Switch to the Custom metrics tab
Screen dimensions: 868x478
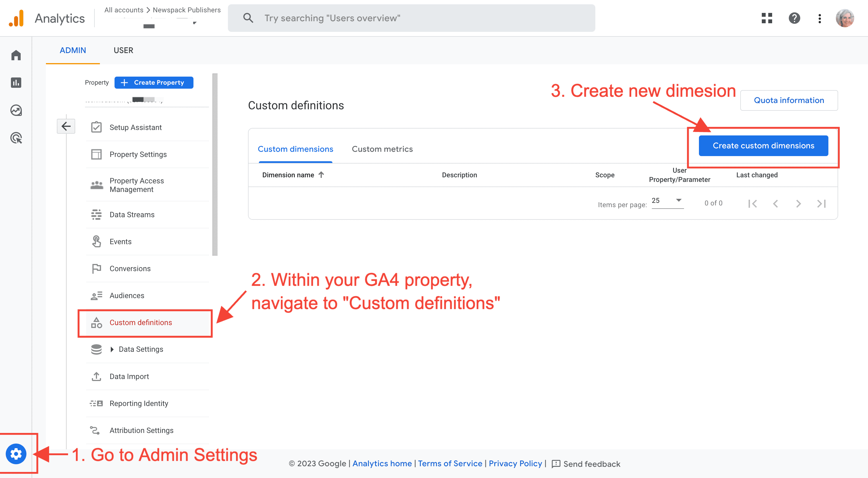pos(382,149)
